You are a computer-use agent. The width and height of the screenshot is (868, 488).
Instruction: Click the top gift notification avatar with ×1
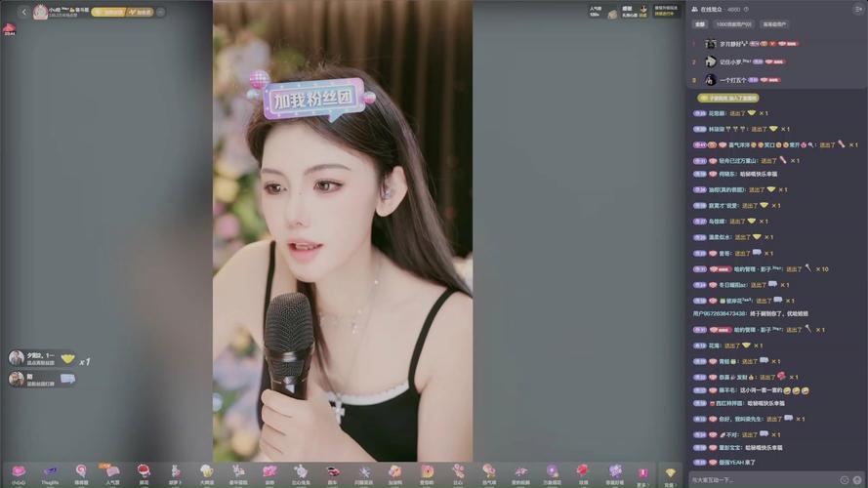(x=17, y=358)
